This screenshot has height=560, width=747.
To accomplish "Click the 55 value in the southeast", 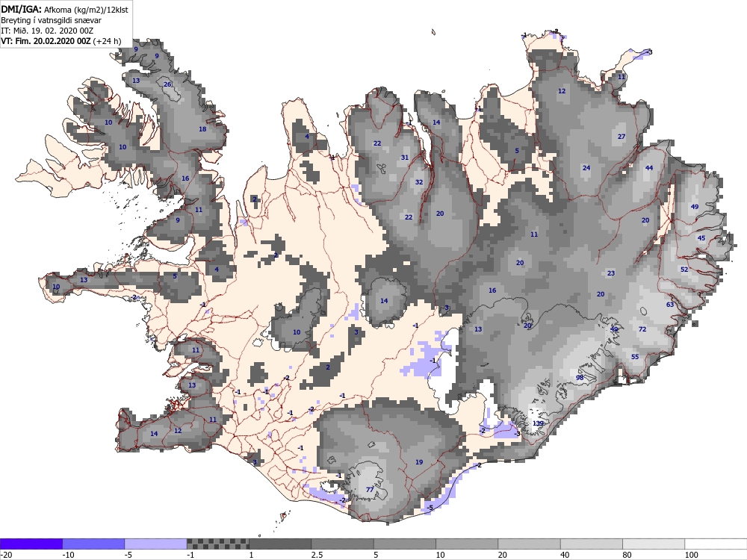I will click(635, 357).
